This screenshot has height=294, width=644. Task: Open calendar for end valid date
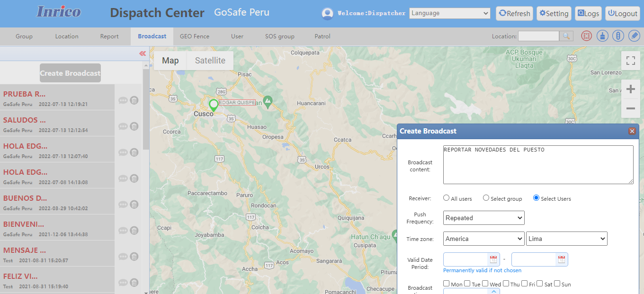[562, 259]
